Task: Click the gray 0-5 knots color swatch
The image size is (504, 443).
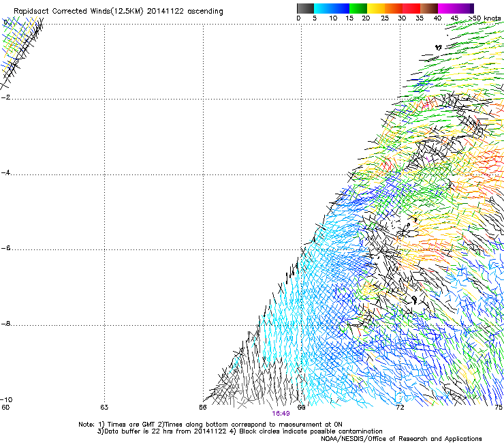Action: [305, 8]
